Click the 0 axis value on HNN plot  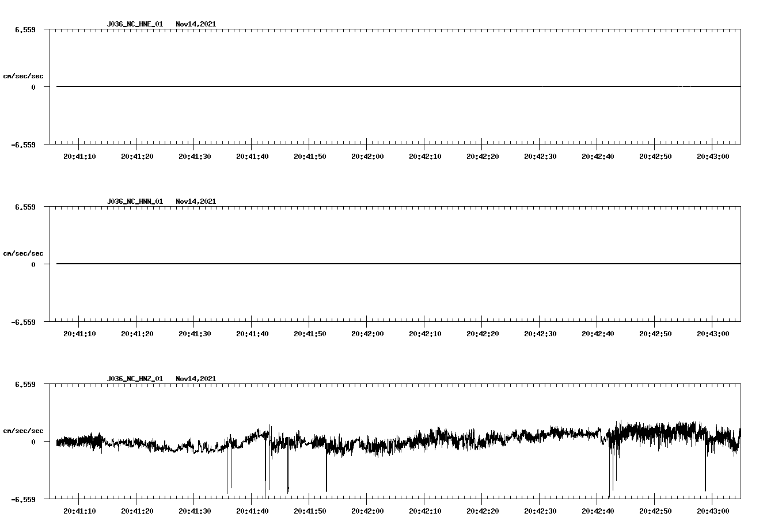(33, 264)
